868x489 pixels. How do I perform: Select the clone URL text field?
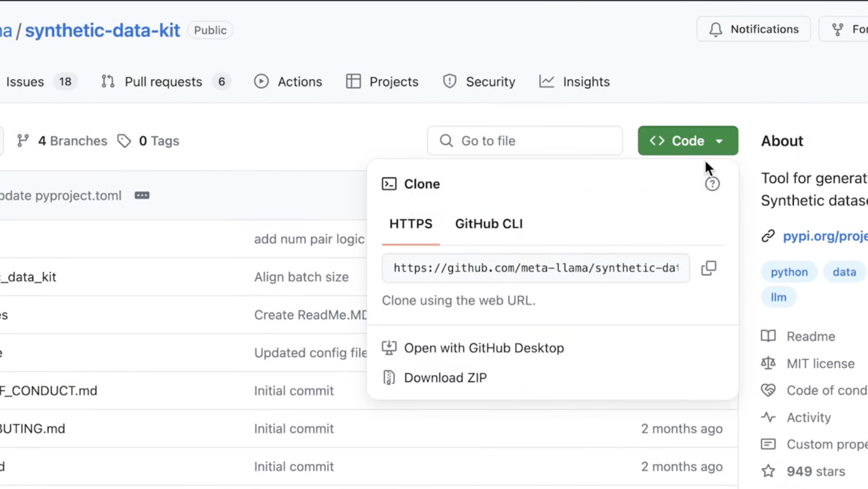point(536,268)
